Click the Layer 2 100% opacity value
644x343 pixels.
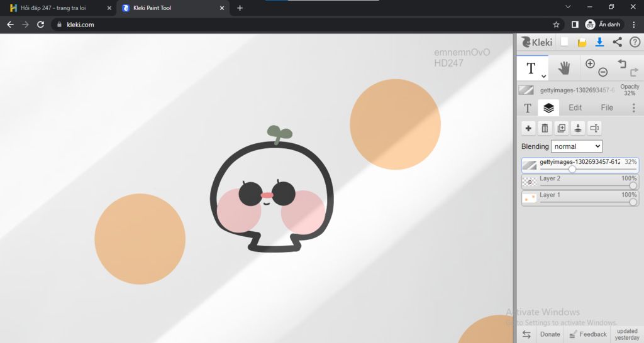pos(629,178)
